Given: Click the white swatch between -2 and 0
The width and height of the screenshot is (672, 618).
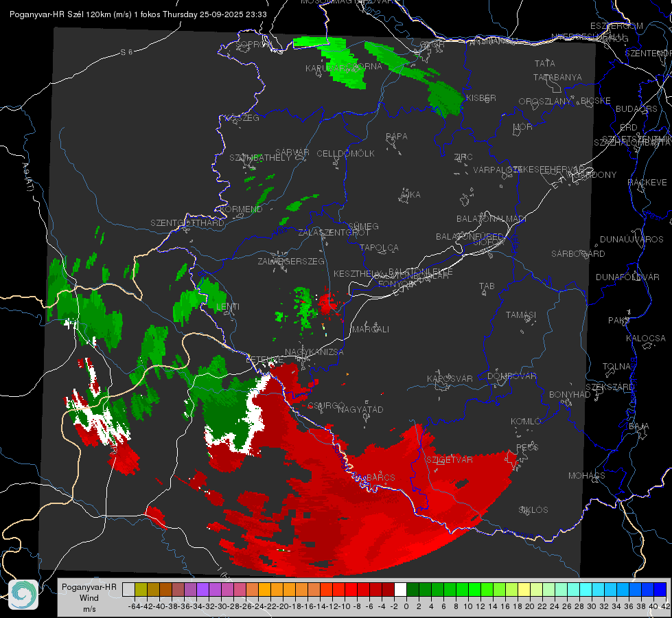Looking at the screenshot, I should [x=400, y=589].
